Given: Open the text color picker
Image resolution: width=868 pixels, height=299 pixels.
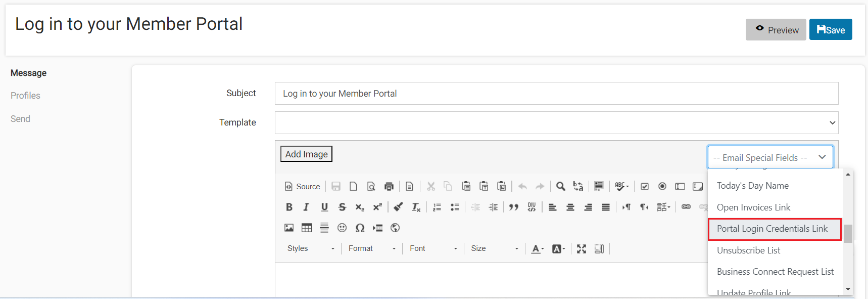Looking at the screenshot, I should [x=537, y=248].
